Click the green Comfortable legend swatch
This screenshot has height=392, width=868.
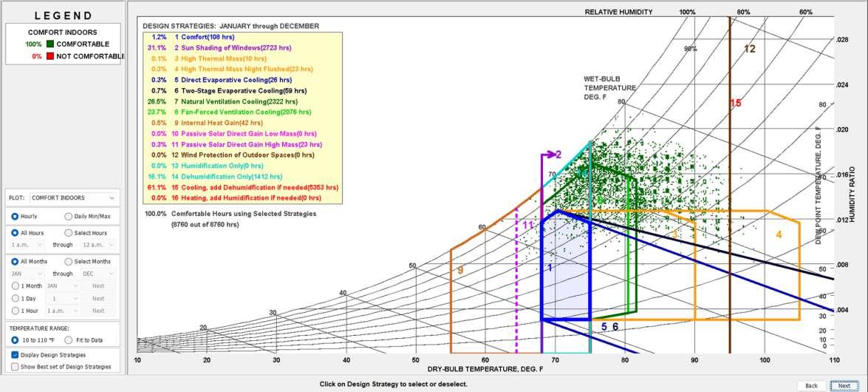[49, 44]
